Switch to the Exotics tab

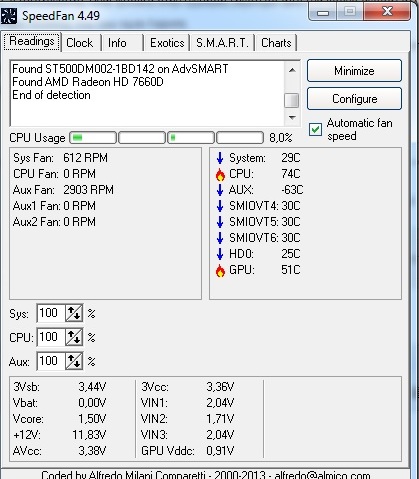click(167, 43)
